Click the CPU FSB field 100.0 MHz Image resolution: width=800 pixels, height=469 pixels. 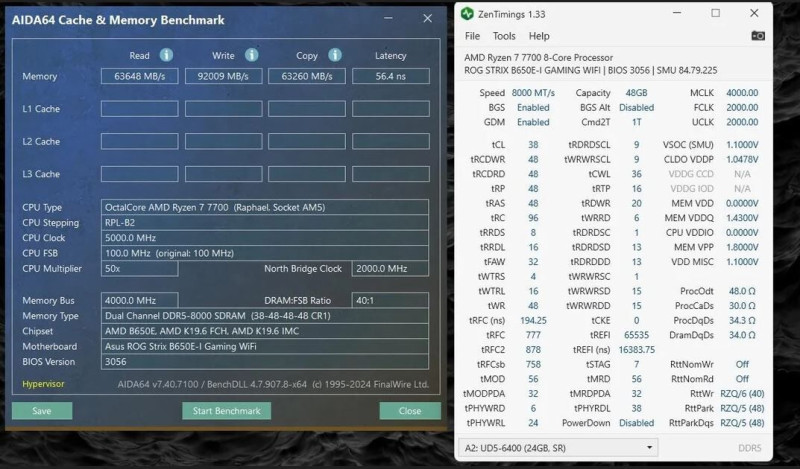(x=265, y=253)
